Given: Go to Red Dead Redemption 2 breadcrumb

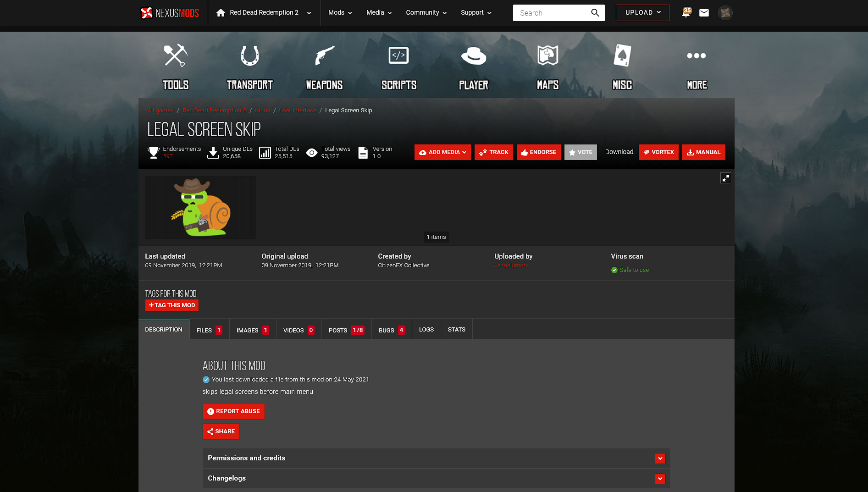Looking at the screenshot, I should (x=215, y=111).
